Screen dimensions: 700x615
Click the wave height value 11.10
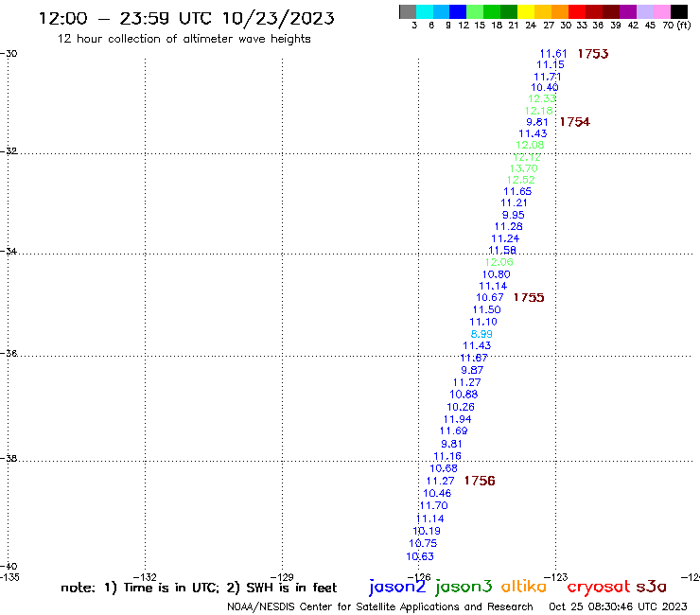(x=483, y=322)
